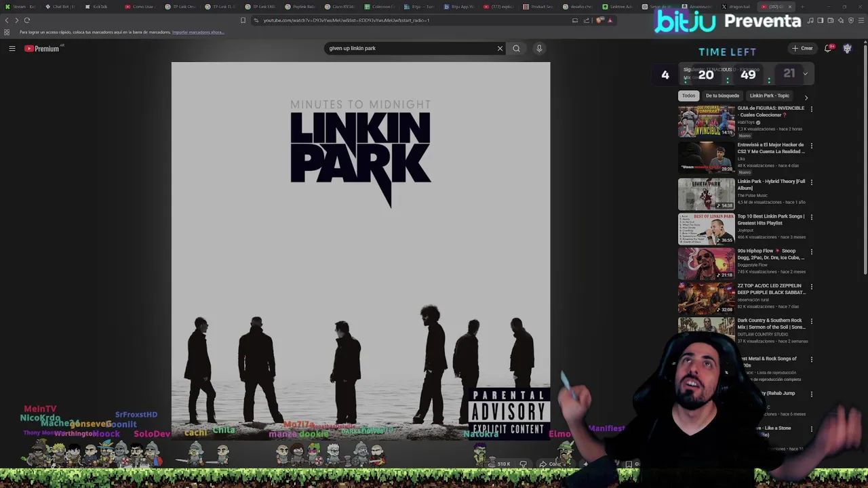Clear the search box with the X

(x=500, y=48)
